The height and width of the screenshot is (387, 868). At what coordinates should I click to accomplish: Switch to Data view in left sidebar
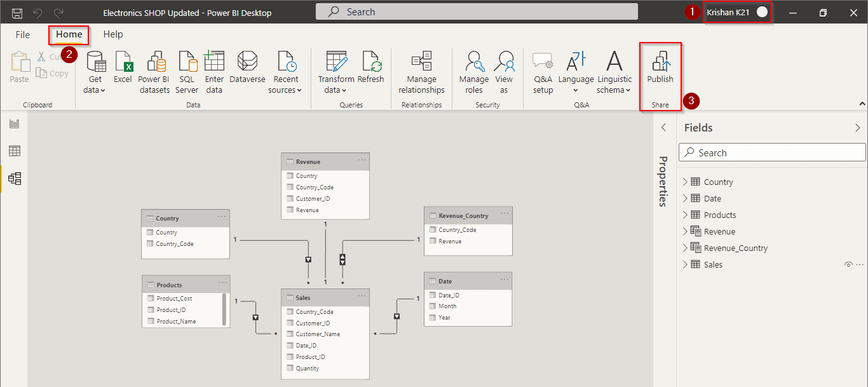click(x=14, y=151)
